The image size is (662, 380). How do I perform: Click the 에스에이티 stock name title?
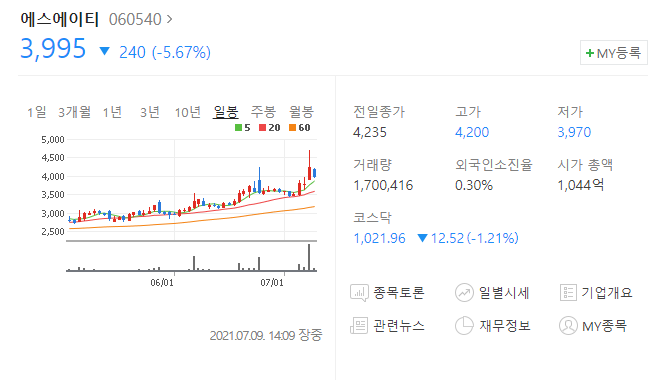pos(60,19)
